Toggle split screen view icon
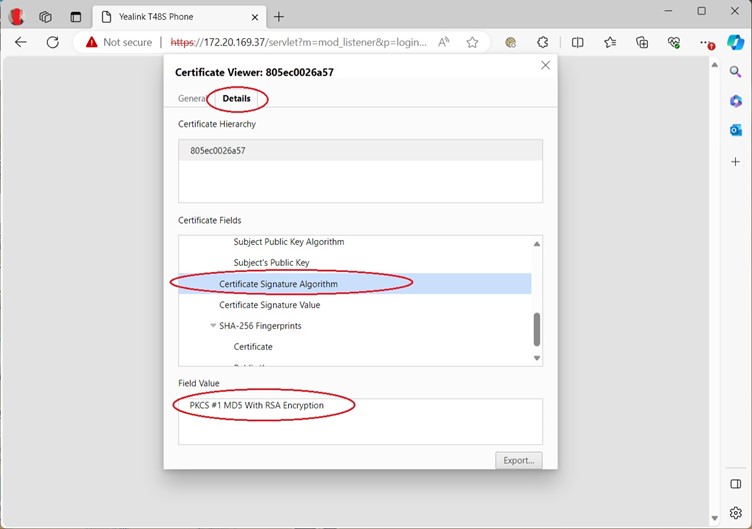Screen dimensions: 752x529 [x=577, y=42]
